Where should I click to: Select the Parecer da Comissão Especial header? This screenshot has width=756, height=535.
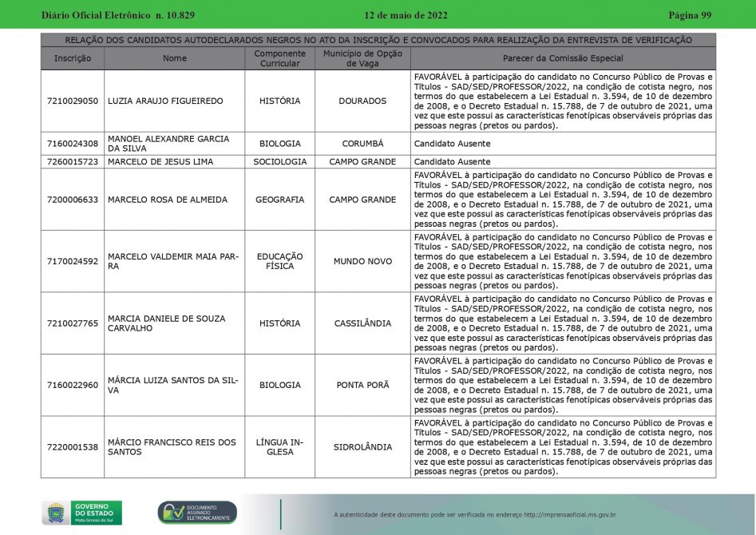(563, 58)
